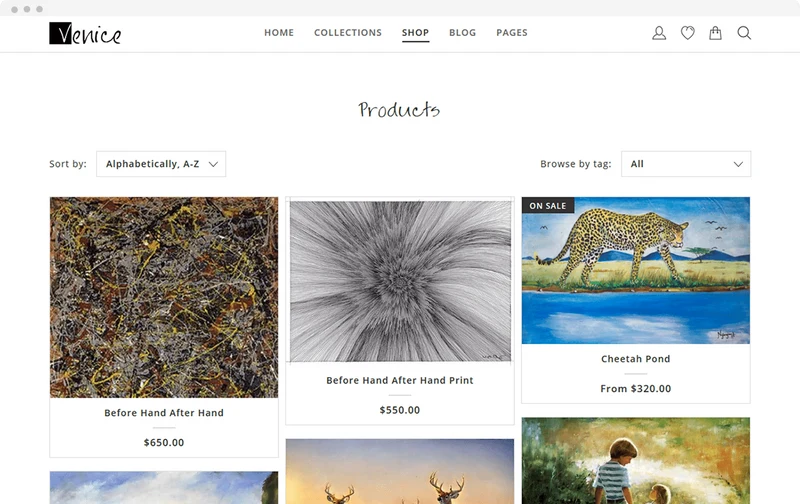Viewport: 800px width, 504px height.
Task: Click the cheetah painting thumbnail
Action: (636, 270)
